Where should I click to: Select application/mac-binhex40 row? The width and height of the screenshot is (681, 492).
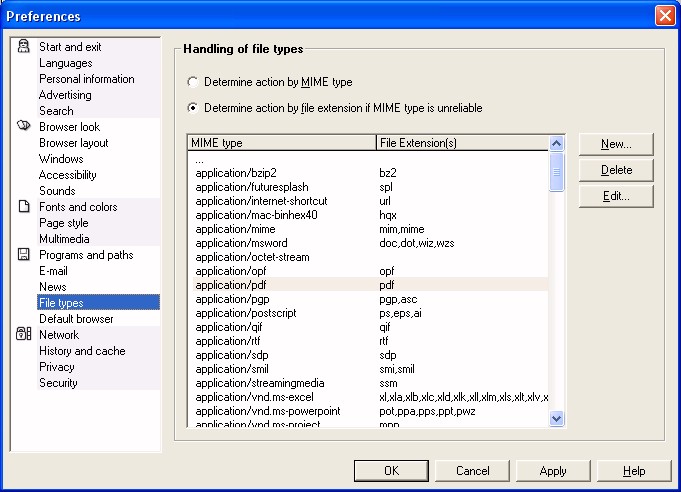click(x=370, y=215)
